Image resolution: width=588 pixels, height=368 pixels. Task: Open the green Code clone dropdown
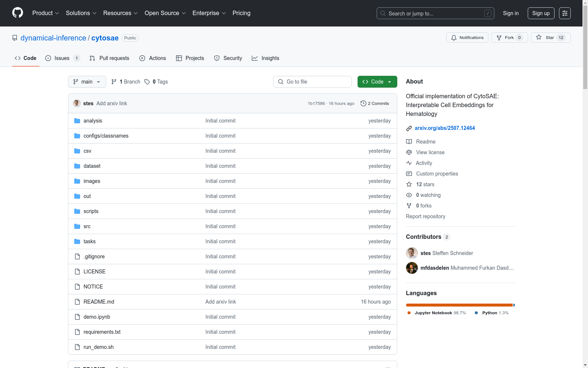[x=377, y=82]
